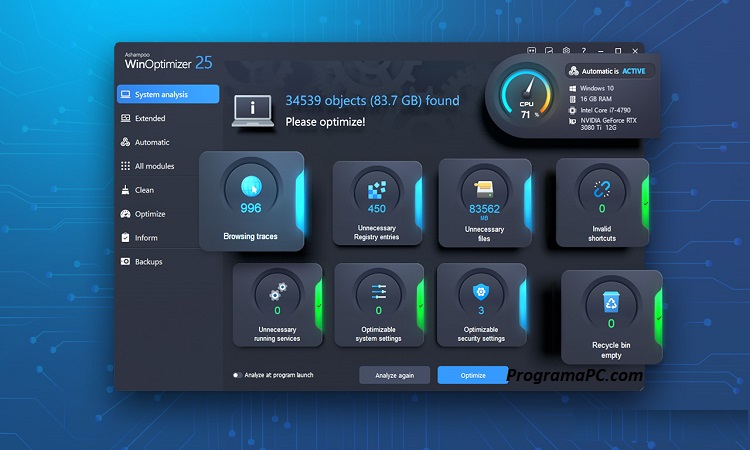The image size is (750, 450).
Task: Open settings gear in title bar
Action: point(566,51)
